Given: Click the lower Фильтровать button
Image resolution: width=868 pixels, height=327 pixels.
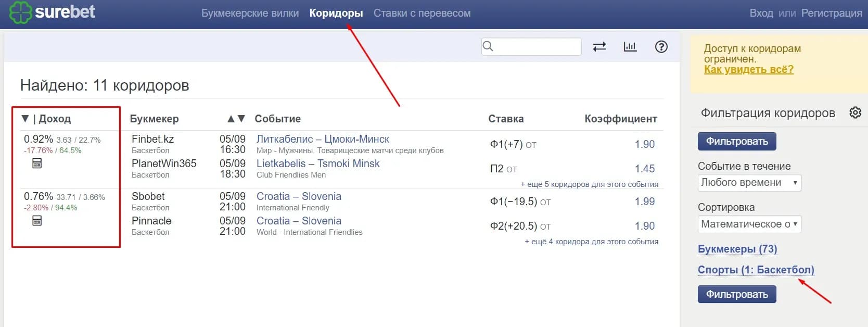Looking at the screenshot, I should pyautogui.click(x=737, y=294).
